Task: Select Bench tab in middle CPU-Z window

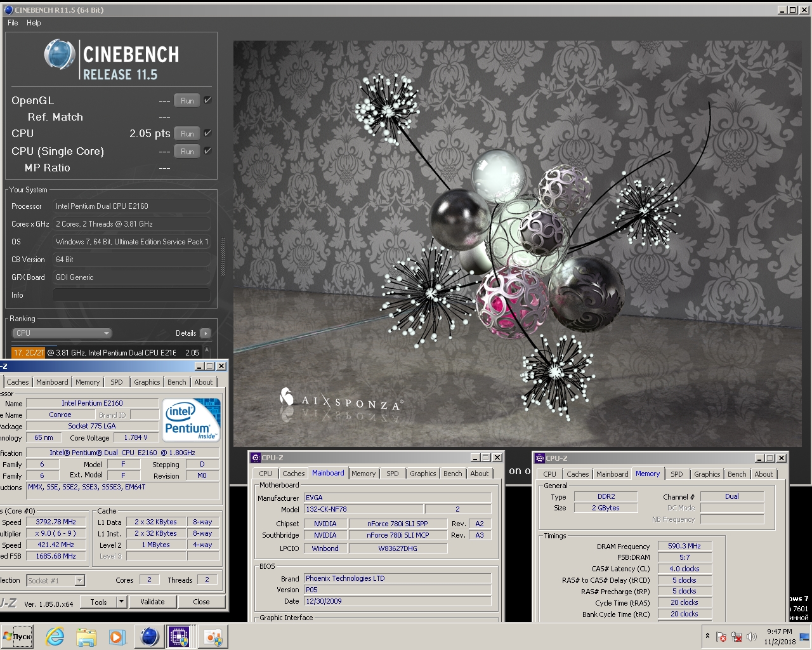Action: tap(453, 474)
